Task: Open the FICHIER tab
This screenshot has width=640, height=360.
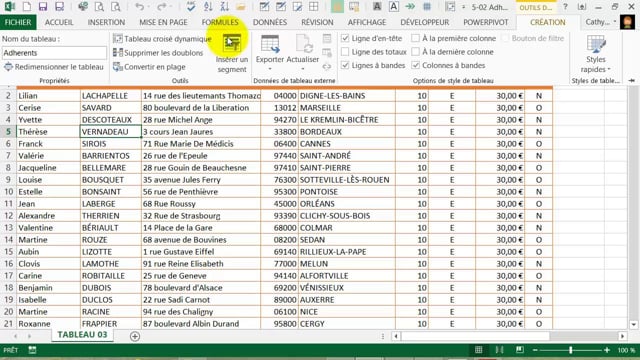Action: (x=18, y=22)
